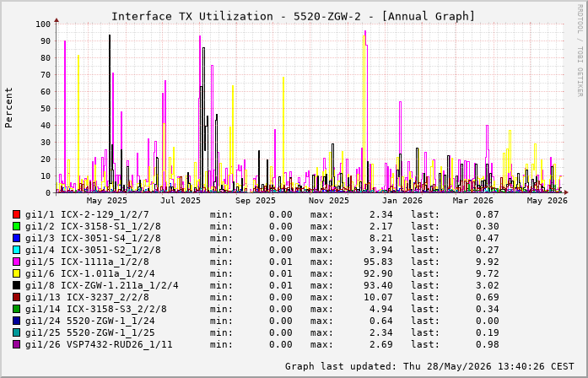Click the purple gi1/26 legend color swatch
The image size is (588, 378).
coord(17,344)
